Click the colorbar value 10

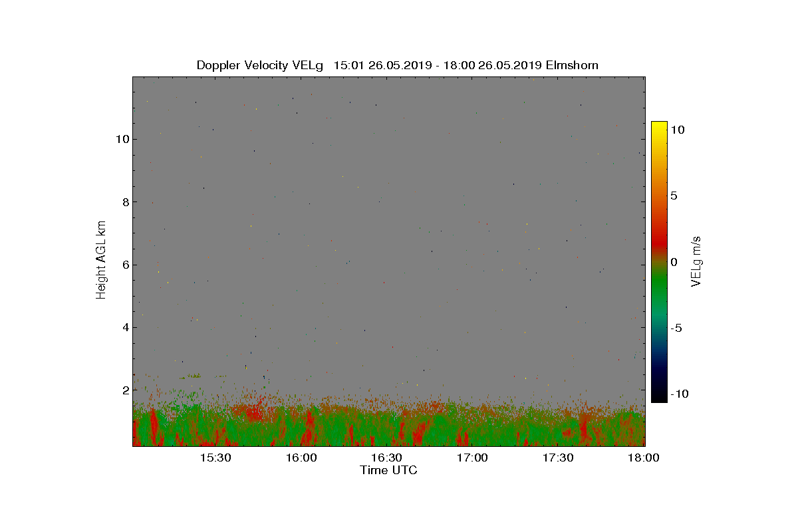[x=678, y=130]
